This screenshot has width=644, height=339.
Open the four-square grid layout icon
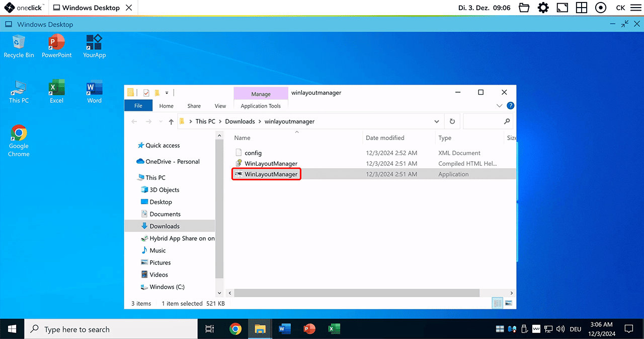tap(582, 8)
